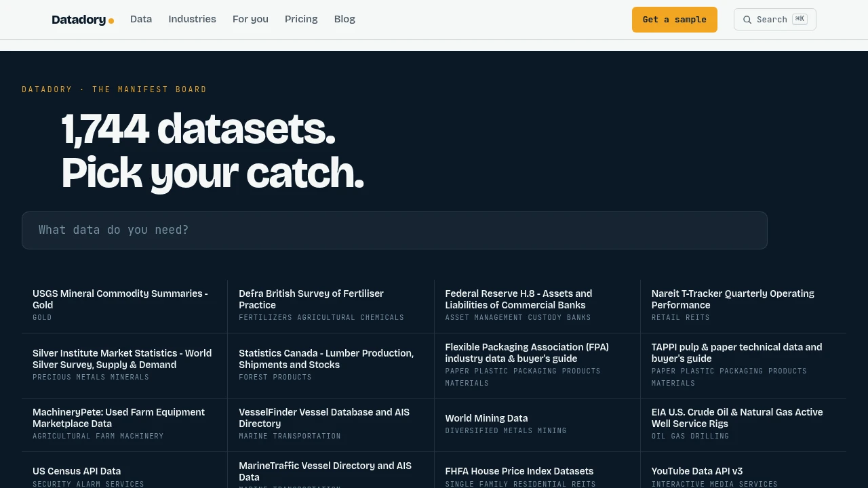Click ASSET MANAGEMENT CUSTODY BANKS tag
This screenshot has height=488, width=868.
pyautogui.click(x=518, y=317)
